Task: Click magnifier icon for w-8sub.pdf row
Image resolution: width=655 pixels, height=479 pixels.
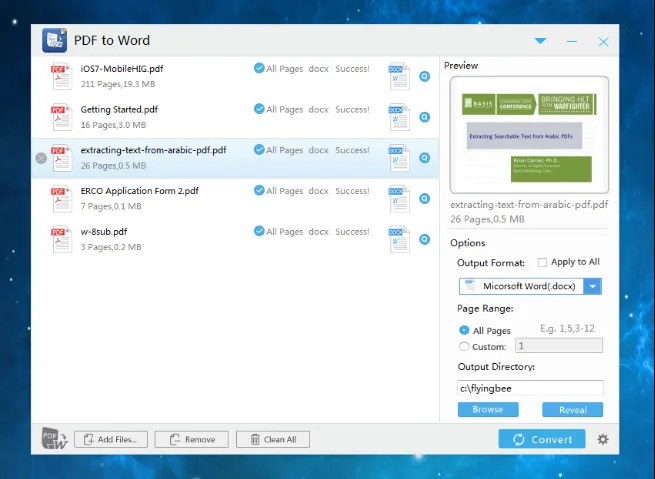Action: pyautogui.click(x=424, y=239)
